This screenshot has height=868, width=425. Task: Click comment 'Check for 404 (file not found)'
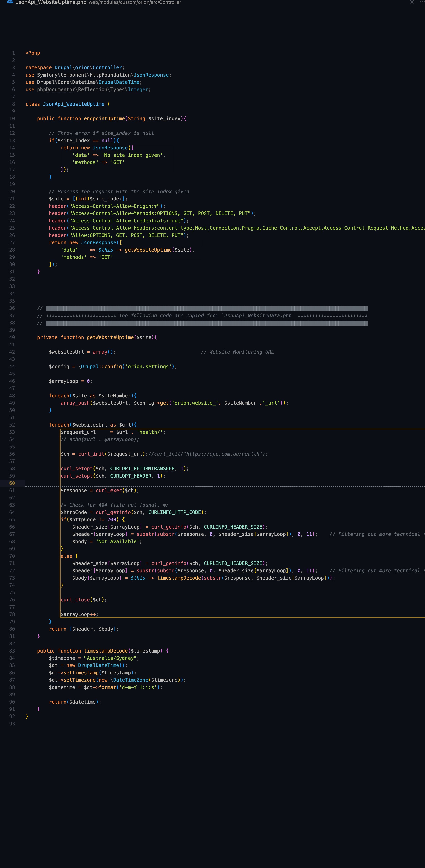(115, 505)
